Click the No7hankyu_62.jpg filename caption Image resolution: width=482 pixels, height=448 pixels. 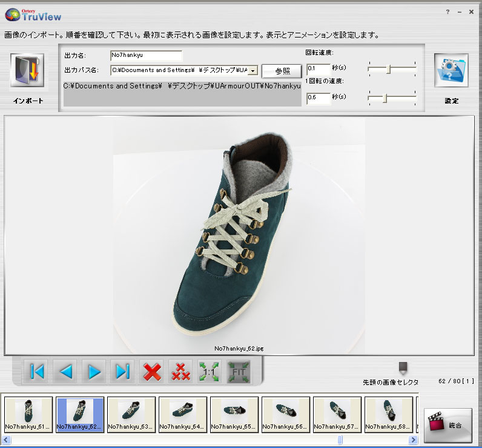239,349
